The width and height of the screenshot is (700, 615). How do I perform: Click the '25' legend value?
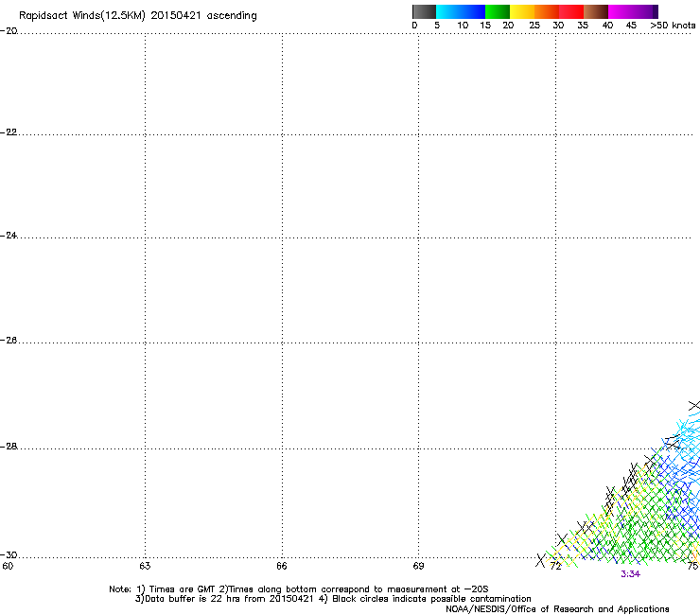[x=534, y=26]
